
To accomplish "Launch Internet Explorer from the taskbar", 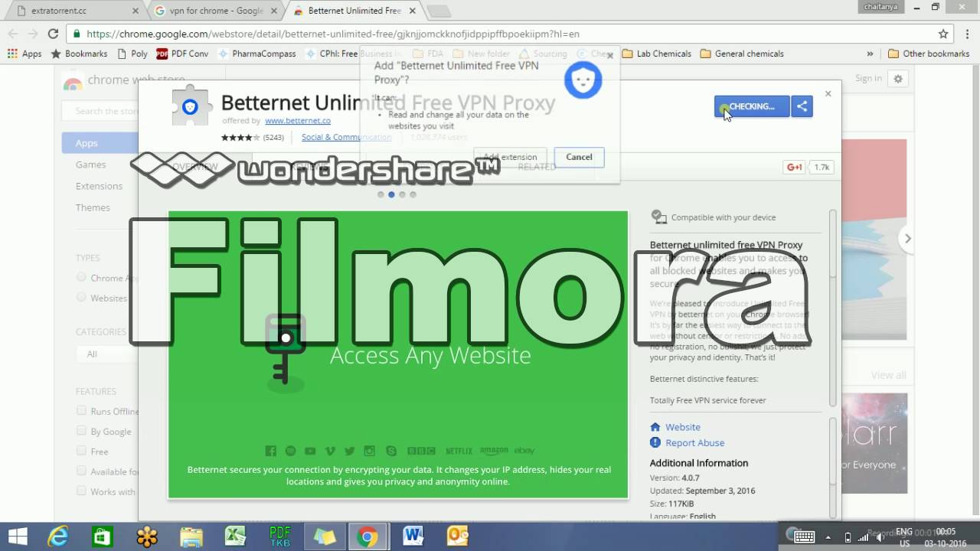I will click(58, 536).
